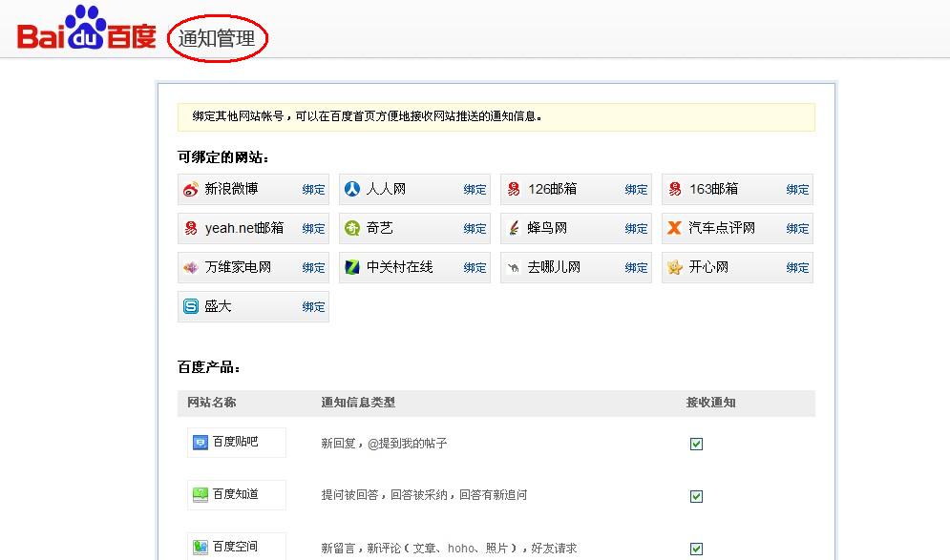Screen dimensions: 950x560
Task: Bind the yeah.net邮箱 account
Action: (x=313, y=229)
